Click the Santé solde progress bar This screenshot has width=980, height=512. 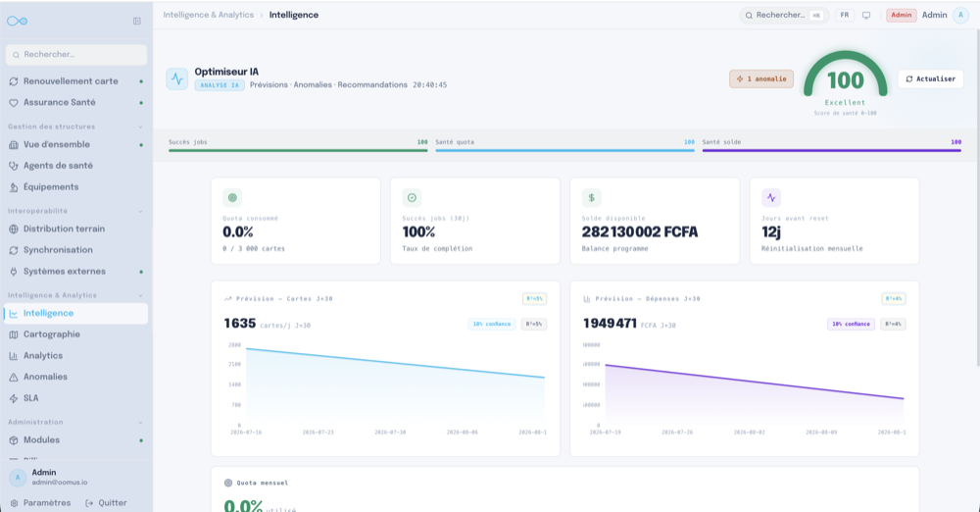point(832,150)
